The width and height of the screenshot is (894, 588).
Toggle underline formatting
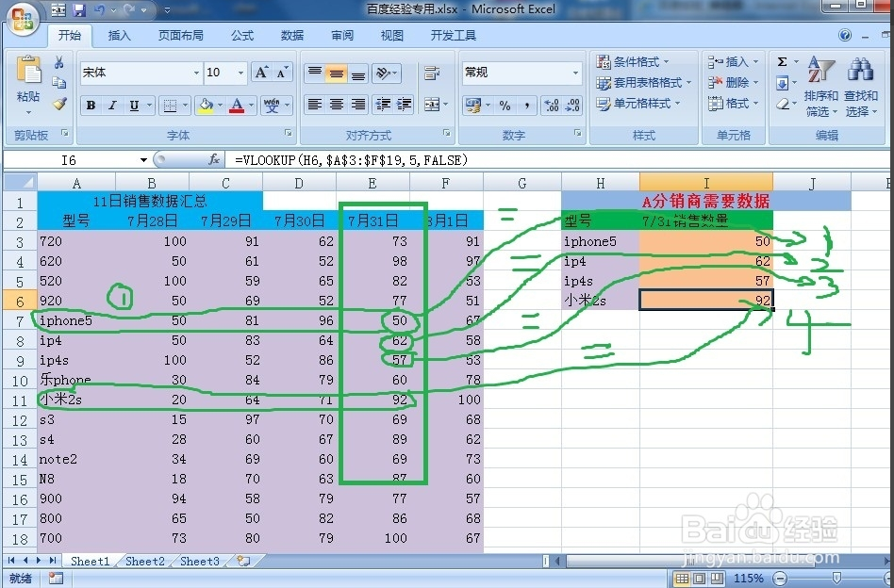click(134, 105)
